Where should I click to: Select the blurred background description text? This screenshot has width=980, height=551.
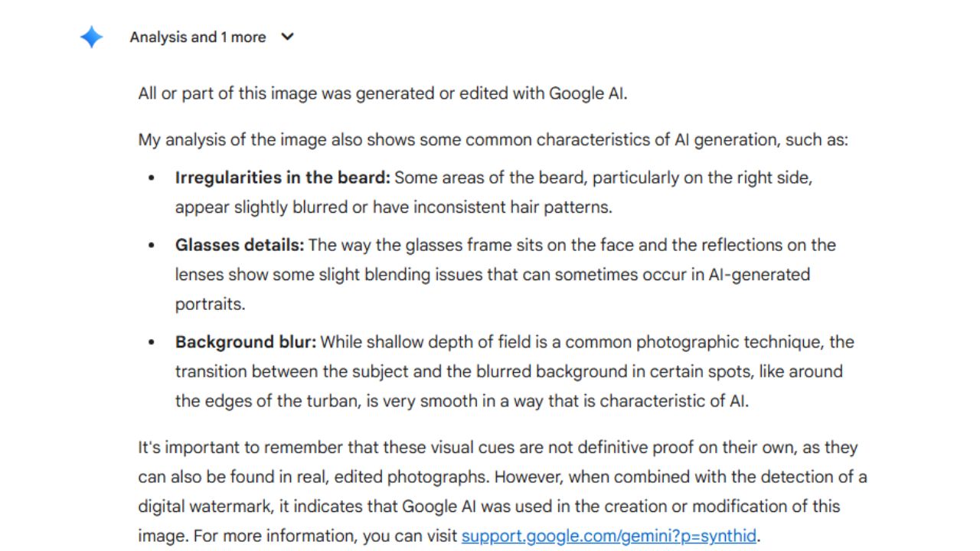click(498, 372)
